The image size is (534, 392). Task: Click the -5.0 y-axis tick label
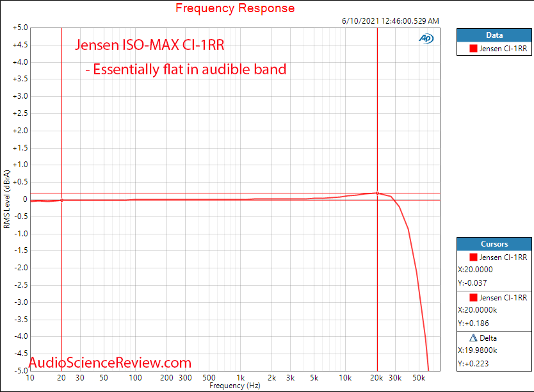tap(21, 370)
